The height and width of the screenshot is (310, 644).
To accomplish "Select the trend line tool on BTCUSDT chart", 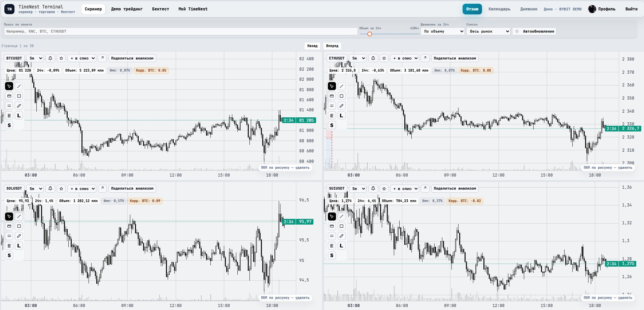I will [x=19, y=86].
